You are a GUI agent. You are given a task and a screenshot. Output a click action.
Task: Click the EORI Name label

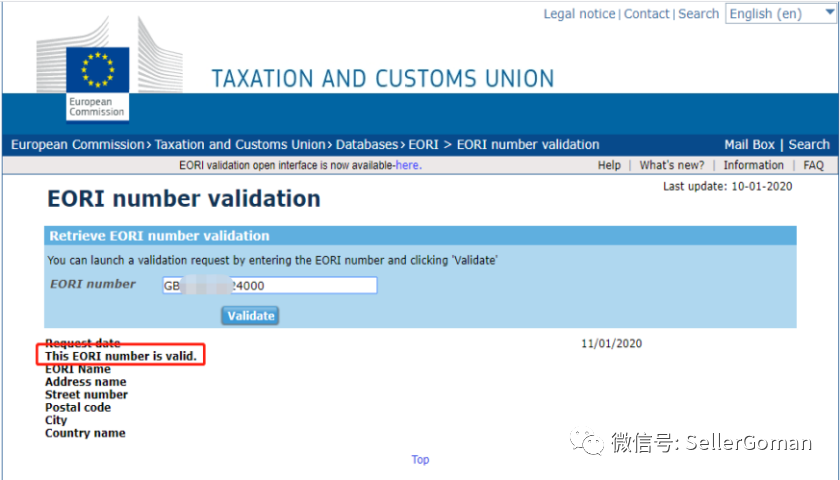click(x=78, y=369)
